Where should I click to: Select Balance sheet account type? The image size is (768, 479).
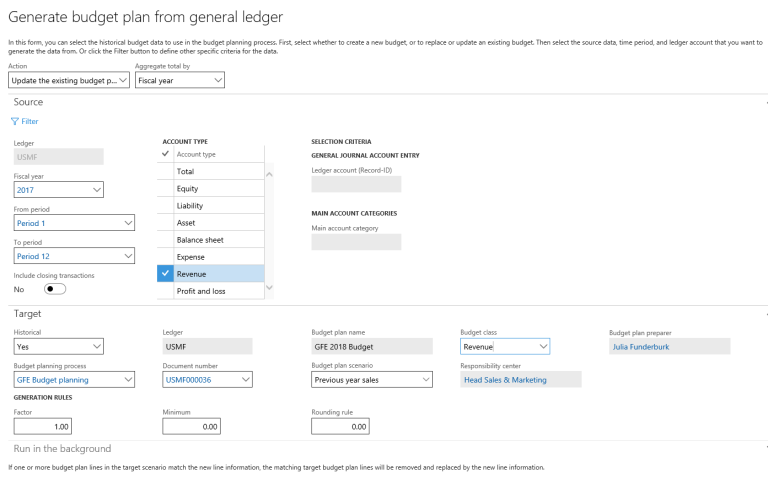click(x=200, y=240)
